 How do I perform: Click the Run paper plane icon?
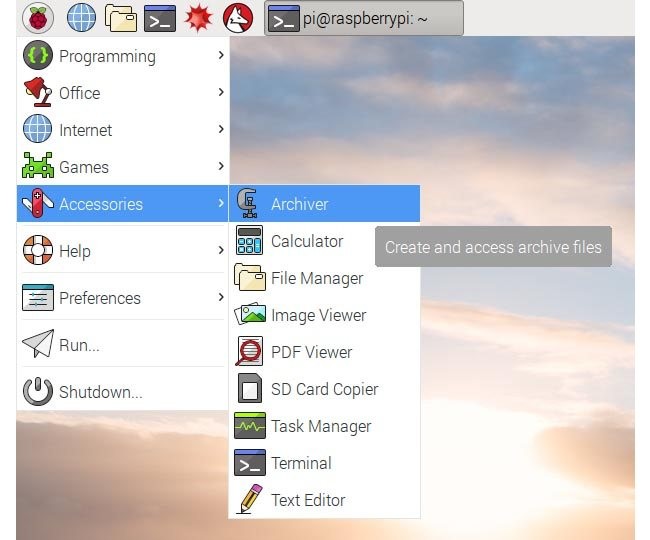click(38, 344)
